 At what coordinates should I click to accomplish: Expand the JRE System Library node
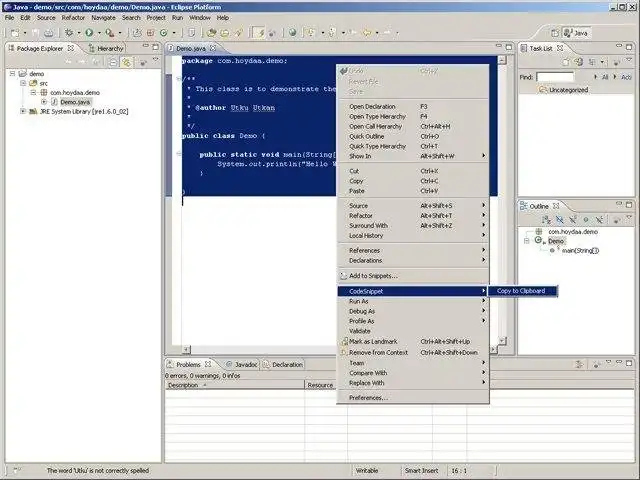click(23, 111)
